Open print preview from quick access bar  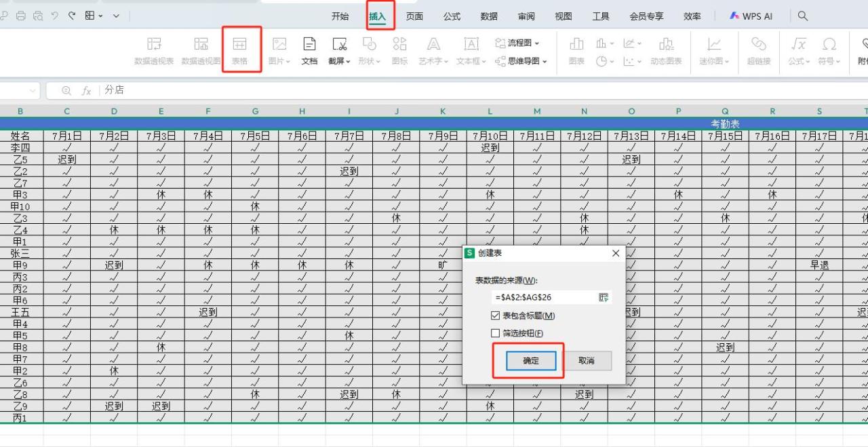pos(38,16)
